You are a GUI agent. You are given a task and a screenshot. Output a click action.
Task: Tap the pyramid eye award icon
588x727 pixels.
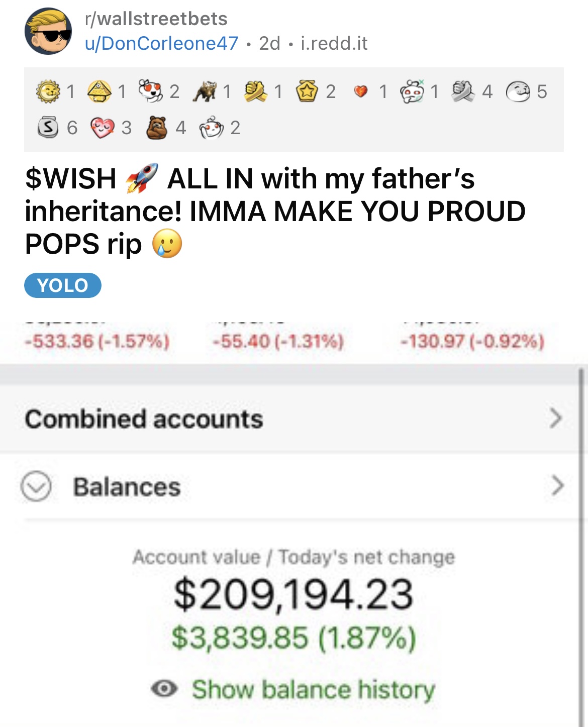100,91
